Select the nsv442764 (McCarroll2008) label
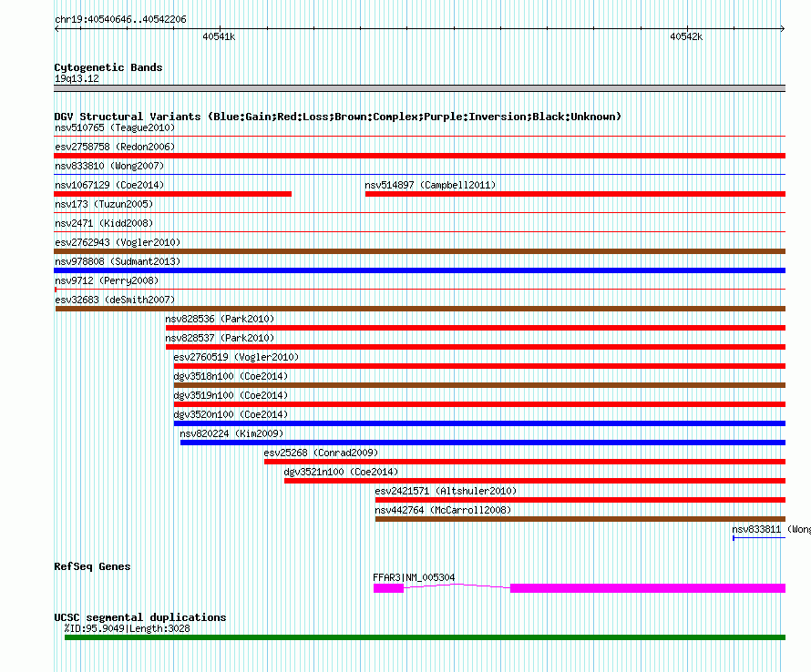 pos(443,510)
